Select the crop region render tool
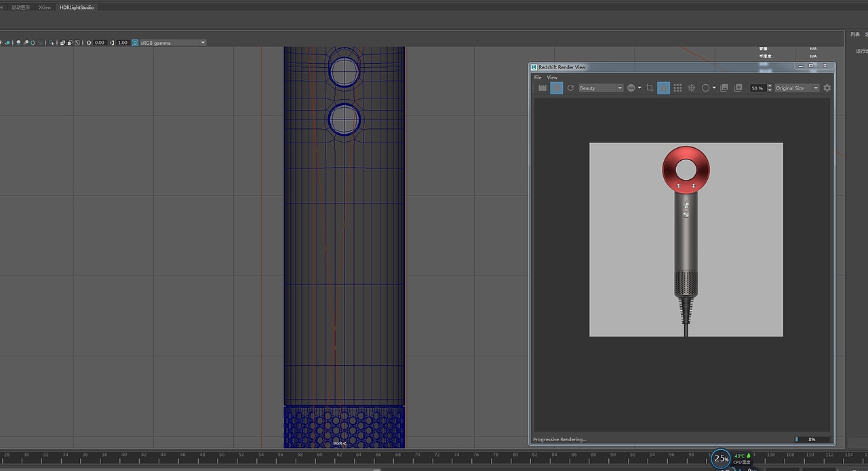868x471 pixels. 650,88
